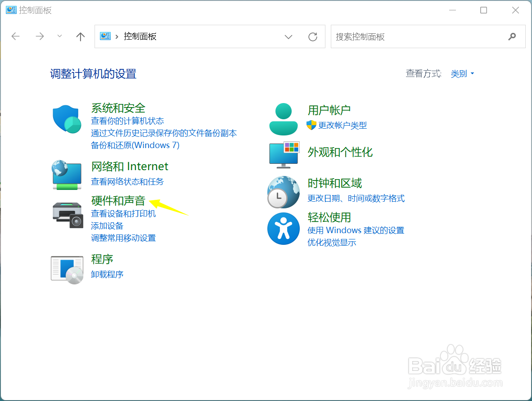Viewport: 532px width, 401px height.
Task: Close the control panel window
Action: tap(515, 10)
